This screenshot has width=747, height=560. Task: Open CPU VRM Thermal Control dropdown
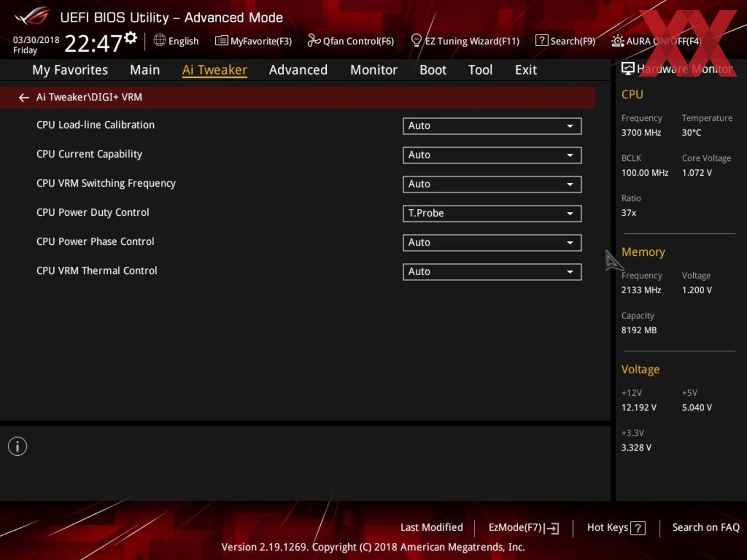[x=492, y=271]
